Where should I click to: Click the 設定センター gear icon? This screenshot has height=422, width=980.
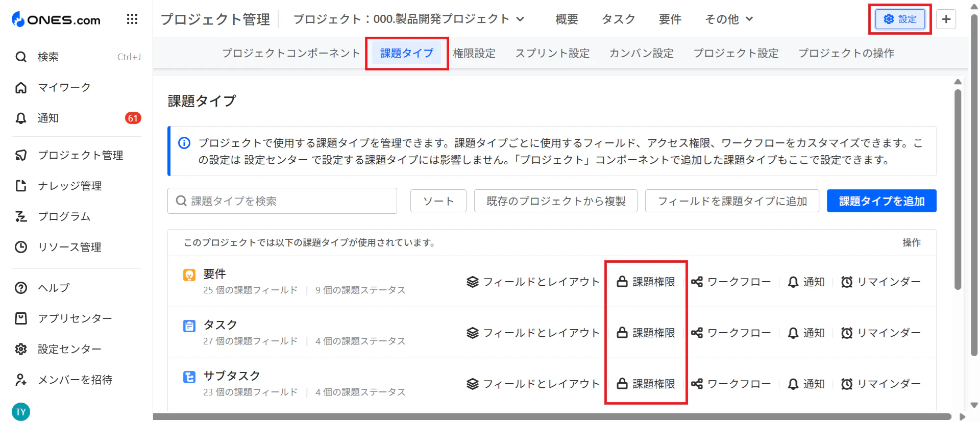pyautogui.click(x=21, y=349)
